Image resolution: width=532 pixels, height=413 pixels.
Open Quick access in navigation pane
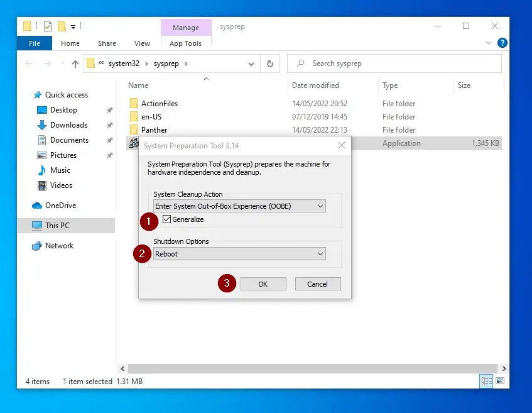[66, 95]
